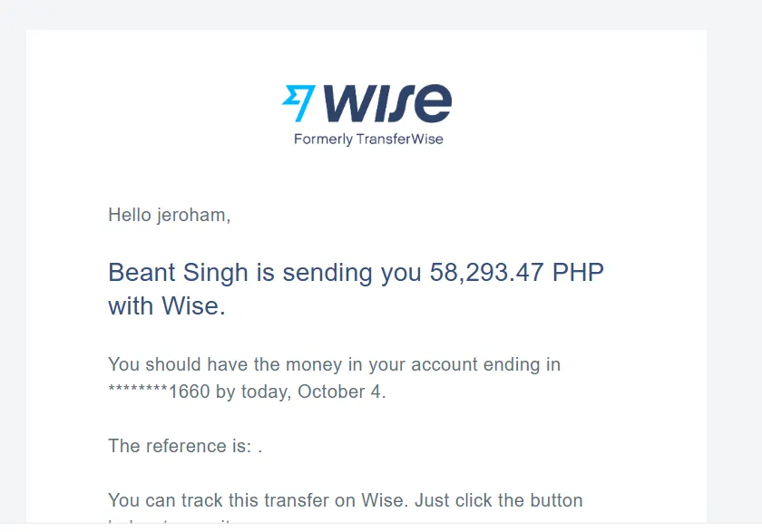This screenshot has height=532, width=762.
Task: Click 'The reference is:' line
Action: tap(185, 446)
